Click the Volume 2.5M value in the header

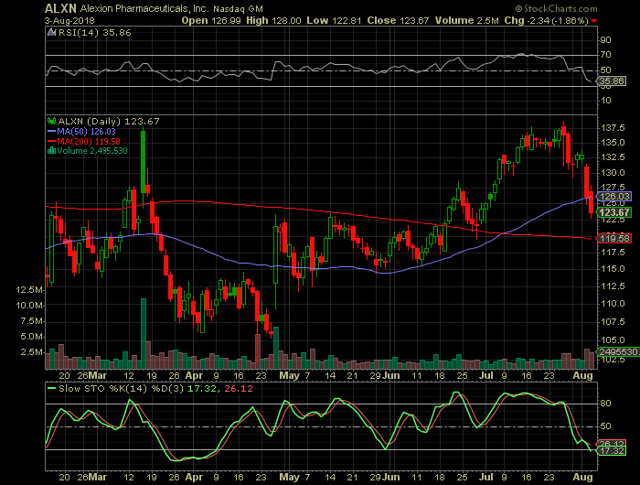(467, 20)
